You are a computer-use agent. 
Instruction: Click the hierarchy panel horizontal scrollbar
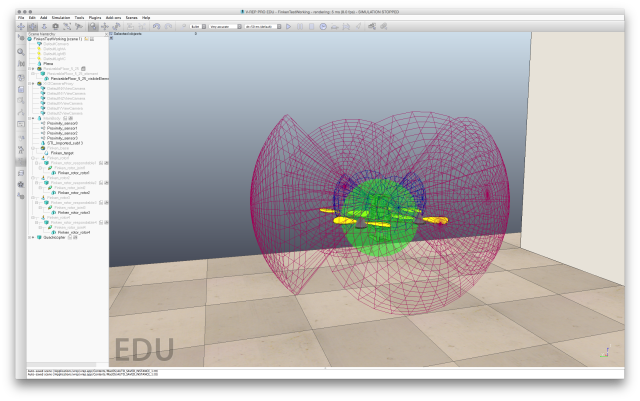(x=62, y=364)
